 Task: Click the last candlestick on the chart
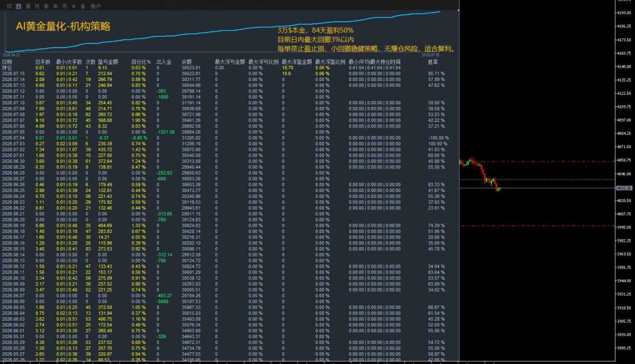[x=499, y=189]
